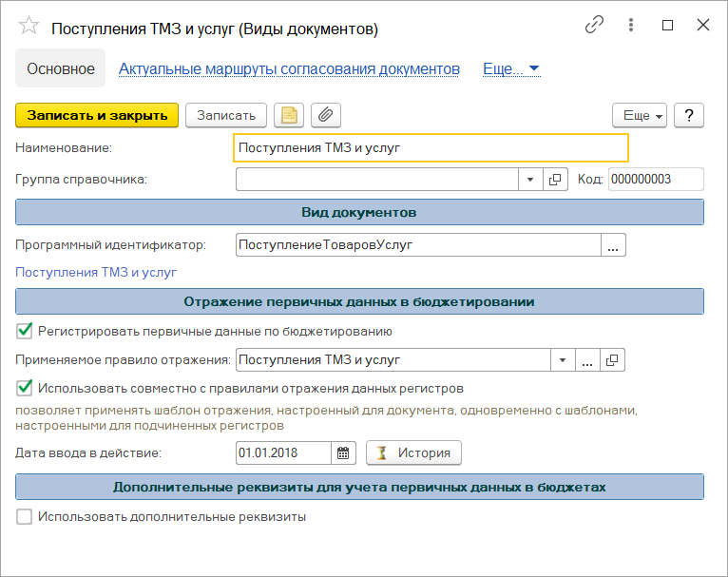Copy link to this document type
Viewport: 728px width, 577px height.
(x=595, y=27)
